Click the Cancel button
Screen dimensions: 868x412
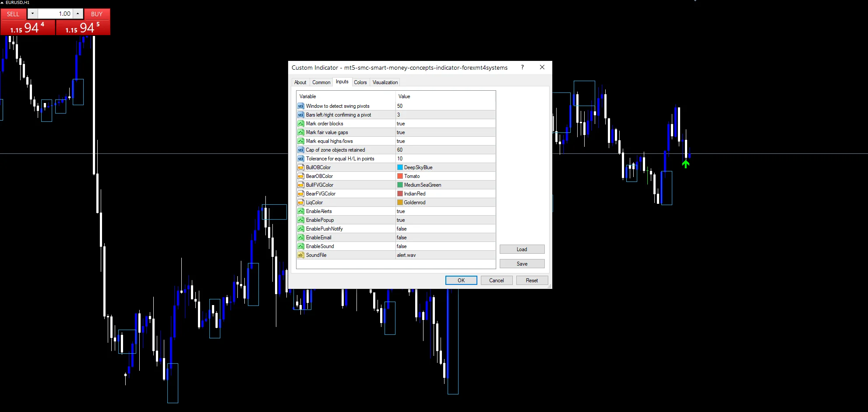pos(497,281)
